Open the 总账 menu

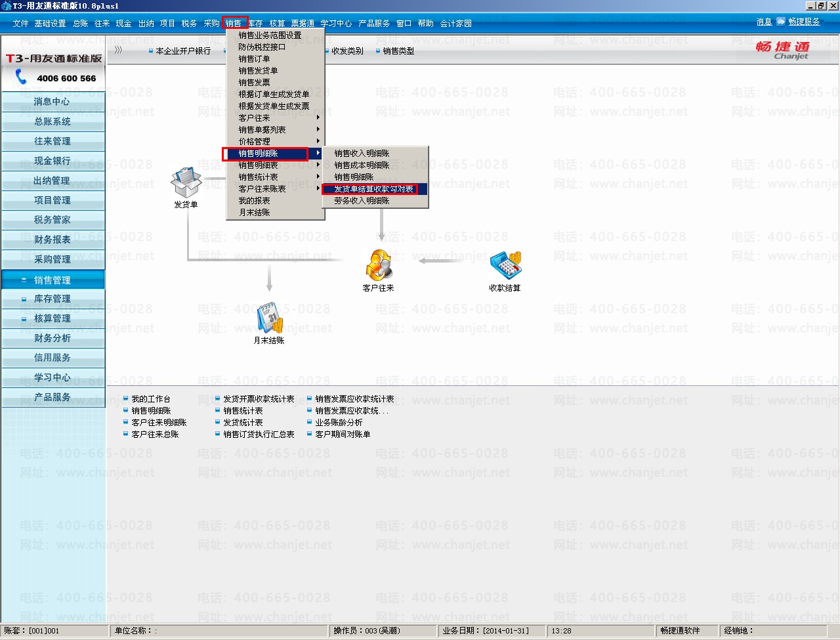pyautogui.click(x=81, y=24)
